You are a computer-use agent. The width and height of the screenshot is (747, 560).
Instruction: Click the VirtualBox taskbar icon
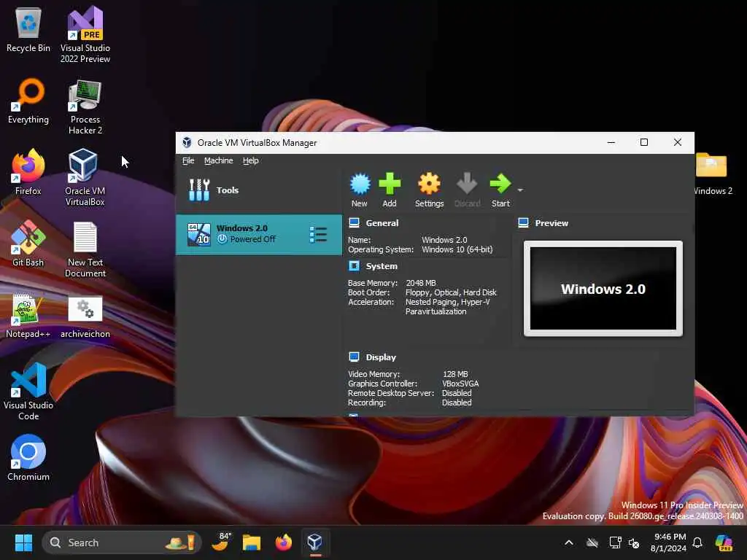(314, 542)
